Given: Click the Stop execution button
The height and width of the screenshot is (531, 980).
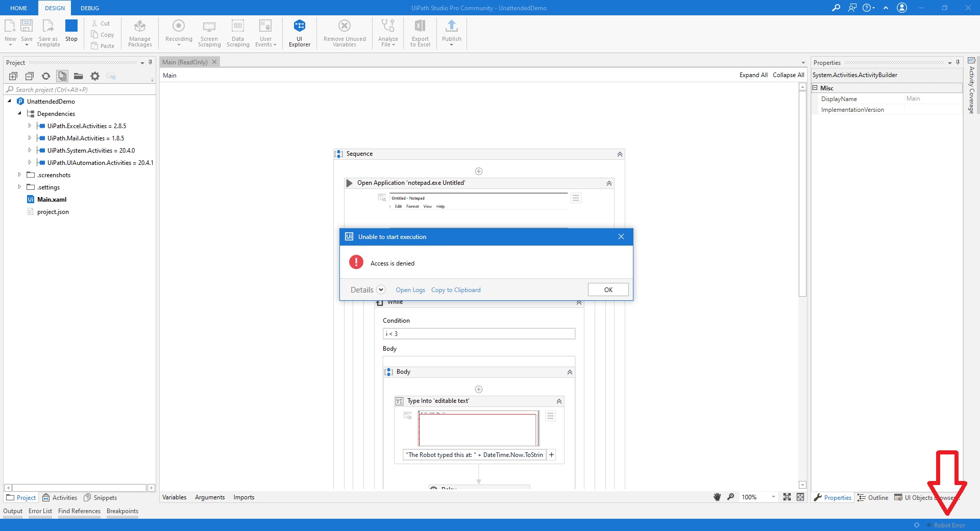Looking at the screenshot, I should [x=71, y=31].
